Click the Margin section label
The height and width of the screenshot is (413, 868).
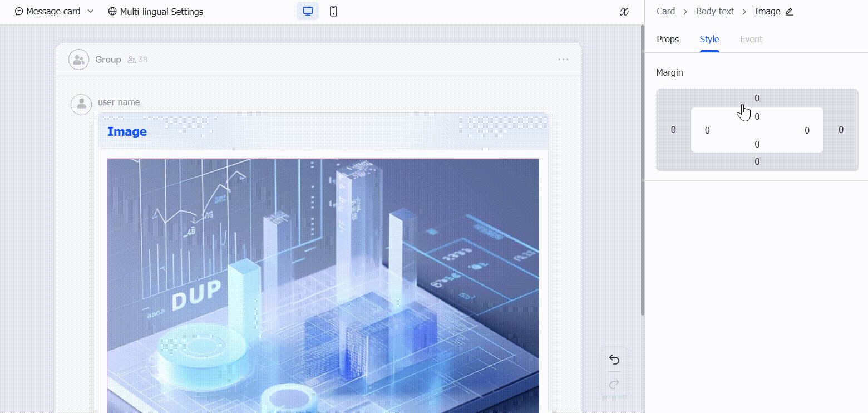coord(669,72)
